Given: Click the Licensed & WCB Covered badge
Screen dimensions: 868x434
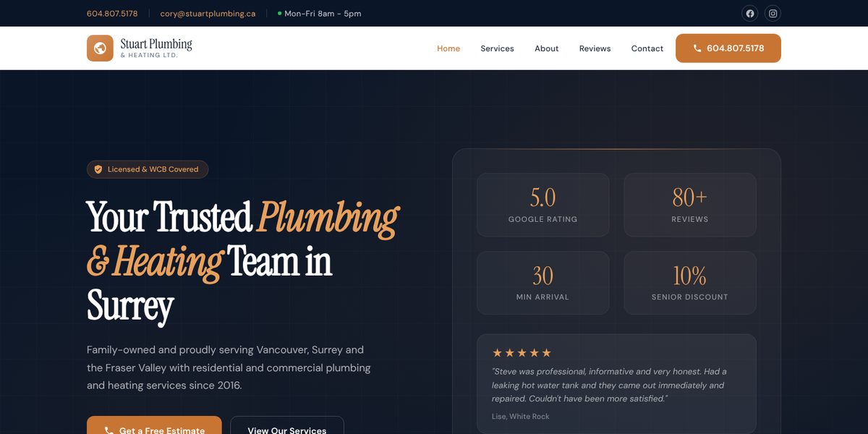Looking at the screenshot, I should click(x=148, y=169).
